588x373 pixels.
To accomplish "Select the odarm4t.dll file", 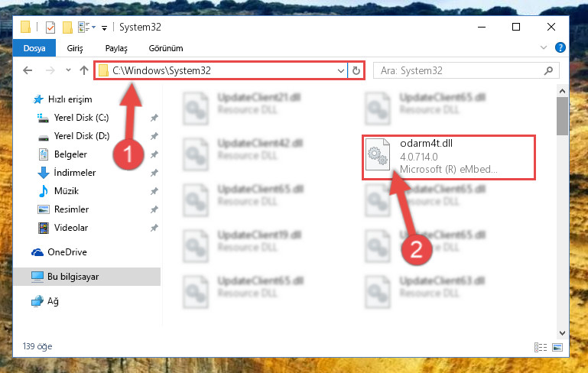I will tap(449, 157).
